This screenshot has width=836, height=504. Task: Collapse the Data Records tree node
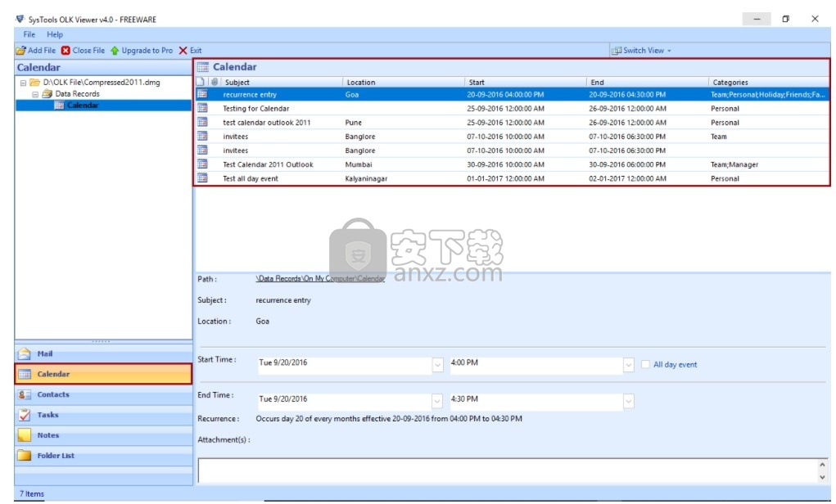coord(34,94)
